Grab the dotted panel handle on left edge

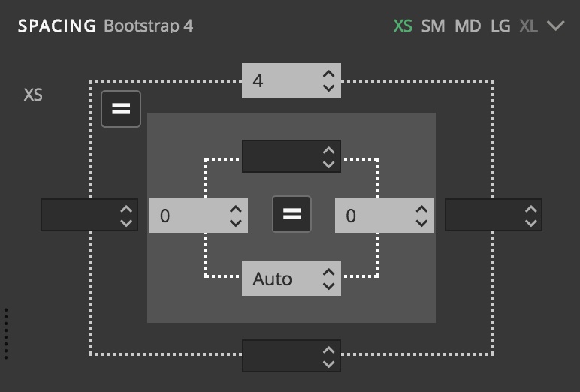coord(6,333)
